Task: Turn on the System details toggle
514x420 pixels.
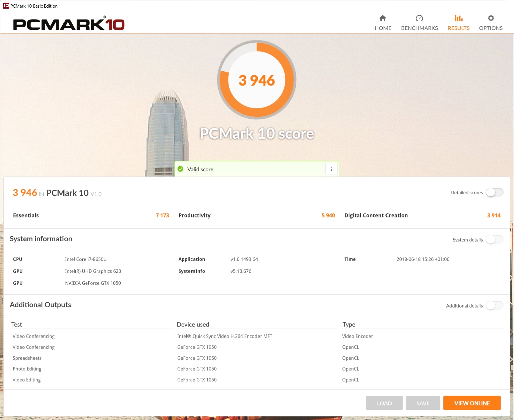Action: coord(494,239)
